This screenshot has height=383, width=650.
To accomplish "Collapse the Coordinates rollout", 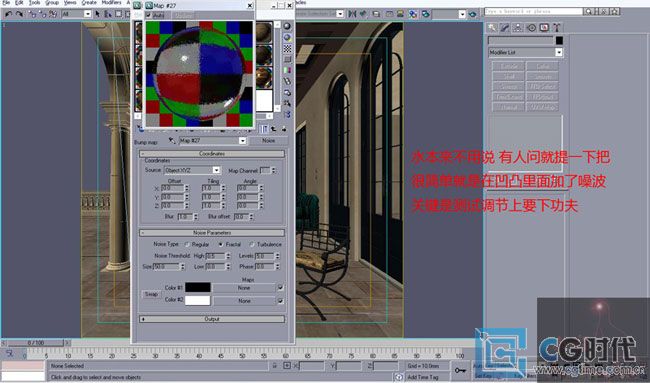I will coord(212,154).
